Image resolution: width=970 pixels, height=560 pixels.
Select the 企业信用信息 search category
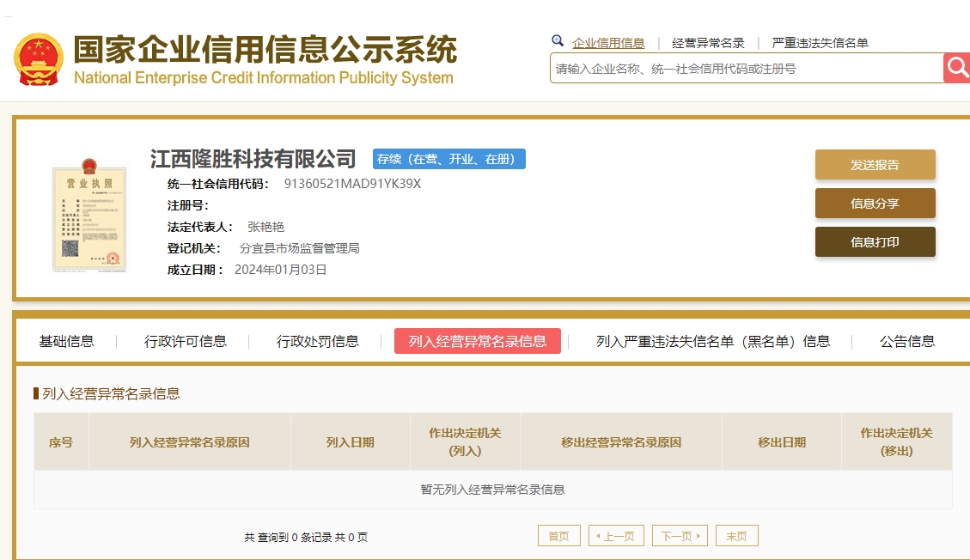coord(608,43)
